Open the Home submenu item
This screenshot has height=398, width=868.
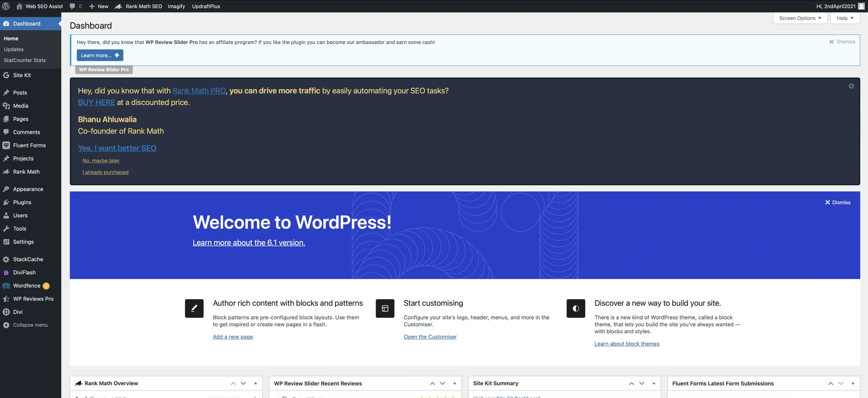tap(11, 39)
